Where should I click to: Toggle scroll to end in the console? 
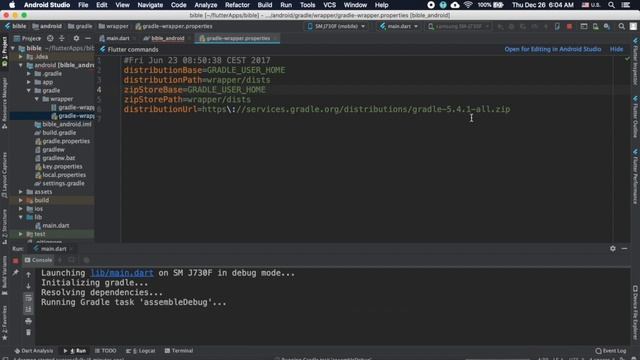(28, 309)
